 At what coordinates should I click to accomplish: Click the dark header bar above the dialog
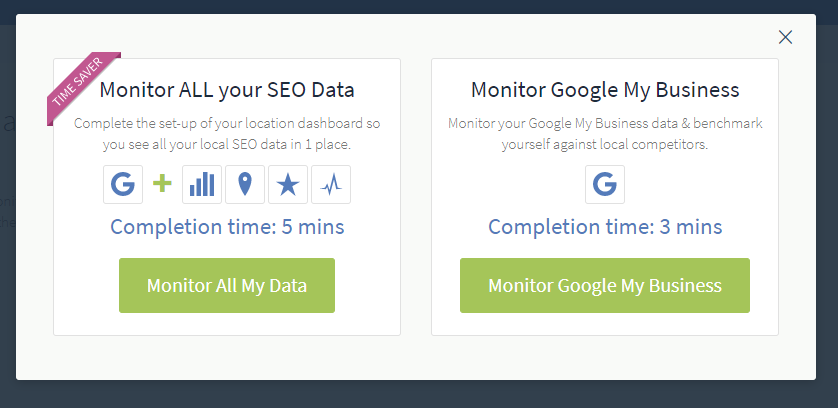point(419,6)
